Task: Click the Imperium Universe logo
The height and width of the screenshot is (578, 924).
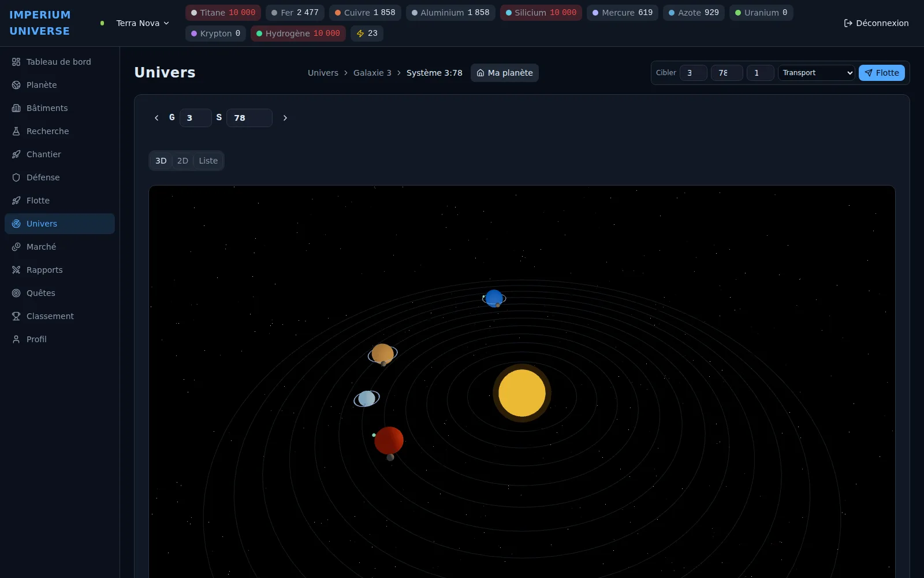Action: click(x=40, y=23)
